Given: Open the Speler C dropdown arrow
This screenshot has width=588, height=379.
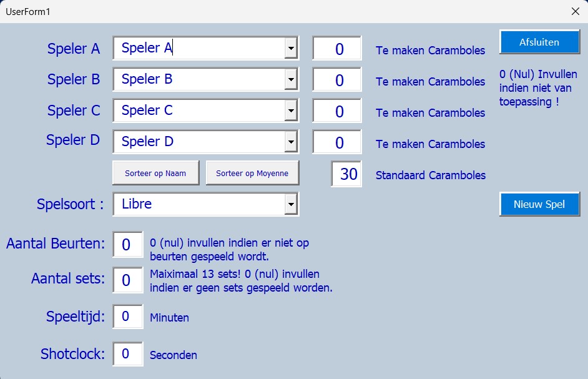Looking at the screenshot, I should click(290, 111).
